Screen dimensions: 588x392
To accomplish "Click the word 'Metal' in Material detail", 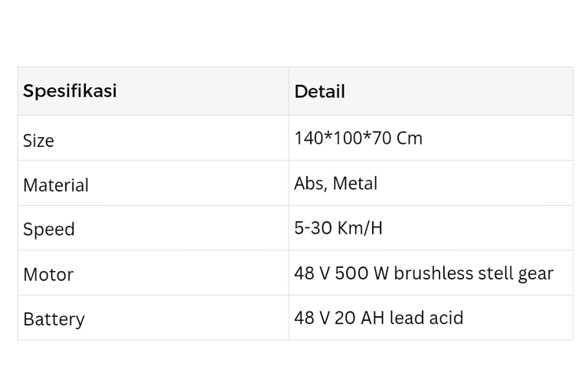I will tap(354, 184).
